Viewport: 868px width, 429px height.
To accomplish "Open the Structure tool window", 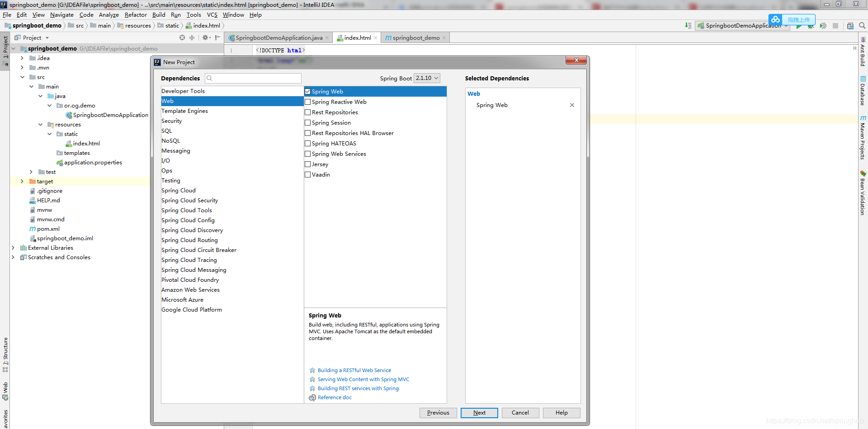I will click(5, 354).
